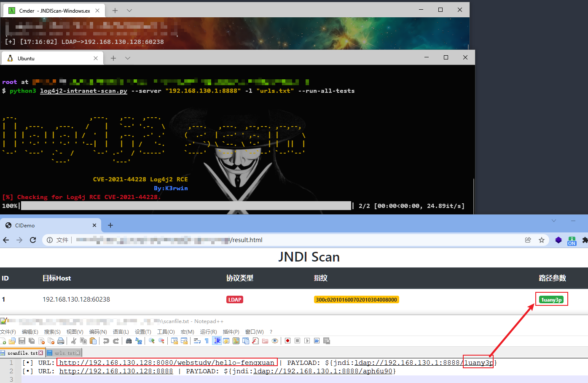Viewport: 588px width, 383px height.
Task: Open the 编辑(E) menu in Notepad++
Action: [x=30, y=332]
